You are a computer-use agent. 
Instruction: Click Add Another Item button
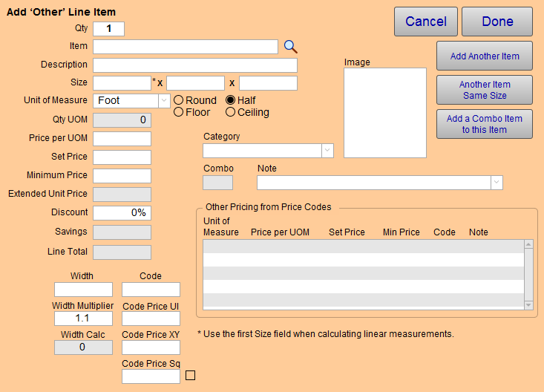(485, 56)
